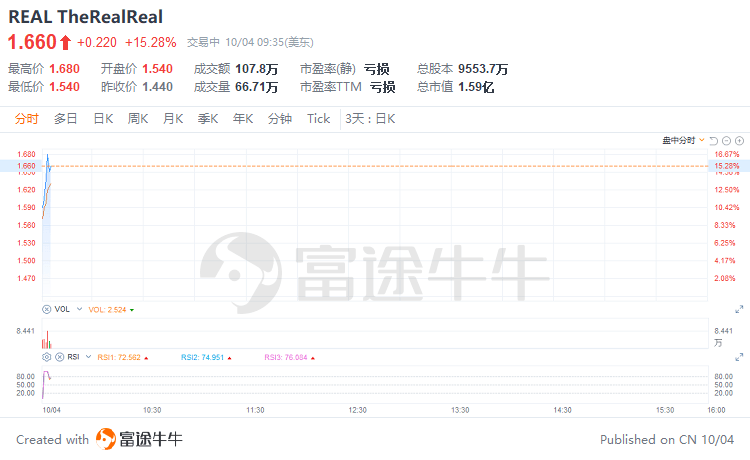Click the Published on CN 10/04 text
This screenshot has width=750, height=460.
point(667,439)
